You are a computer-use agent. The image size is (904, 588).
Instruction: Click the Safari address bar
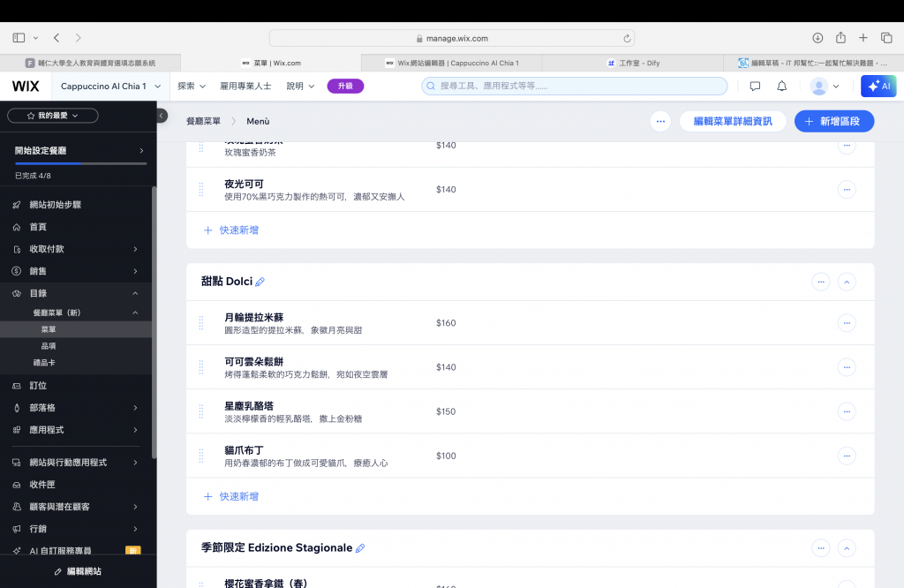click(451, 39)
